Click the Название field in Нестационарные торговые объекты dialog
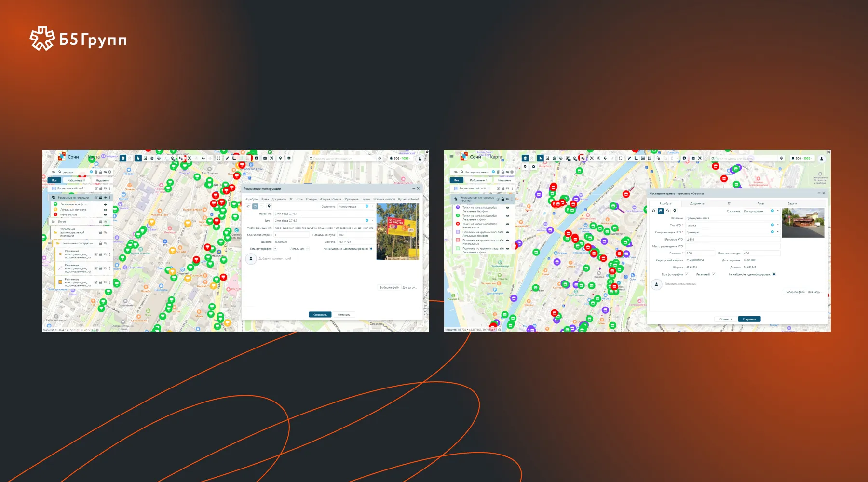This screenshot has height=482, width=868. (x=732, y=218)
